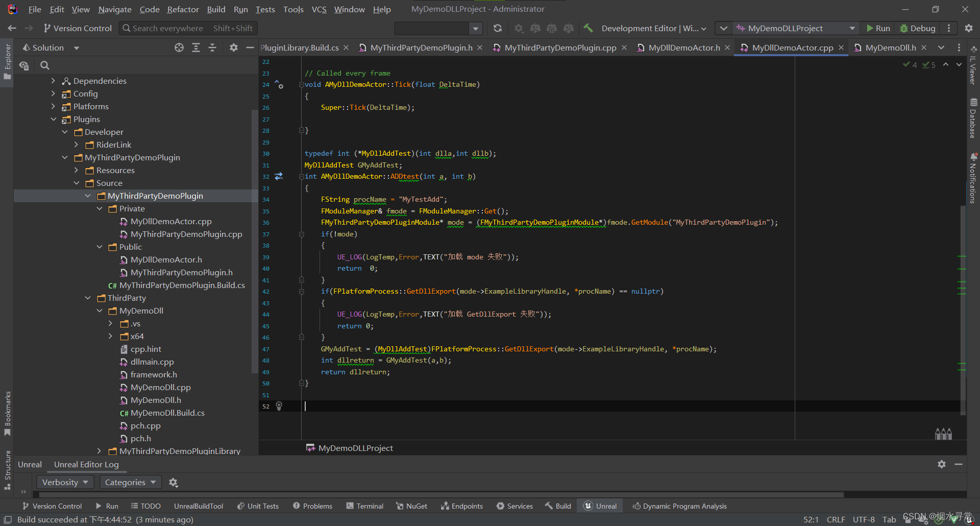Open dllmain.cpp in the solution tree
Image resolution: width=980 pixels, height=526 pixels.
tap(152, 362)
